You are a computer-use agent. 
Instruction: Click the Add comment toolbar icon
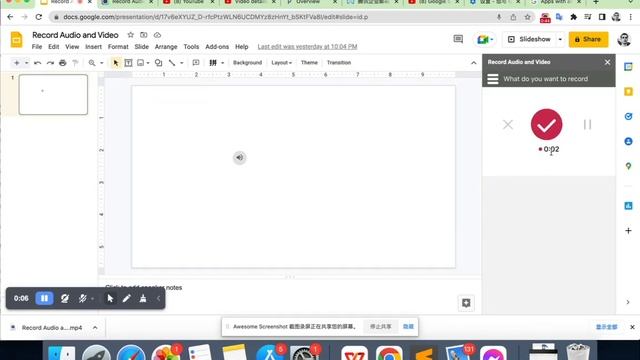tap(196, 63)
